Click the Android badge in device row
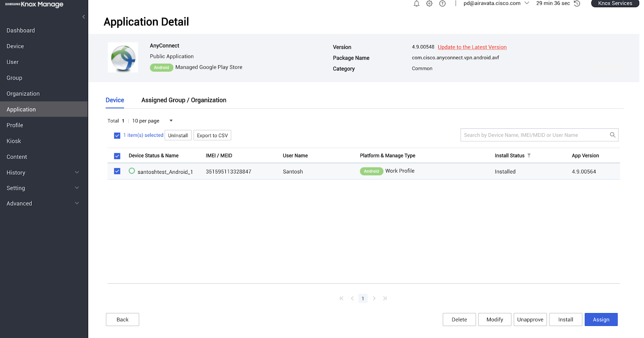Image resolution: width=644 pixels, height=338 pixels. [371, 171]
